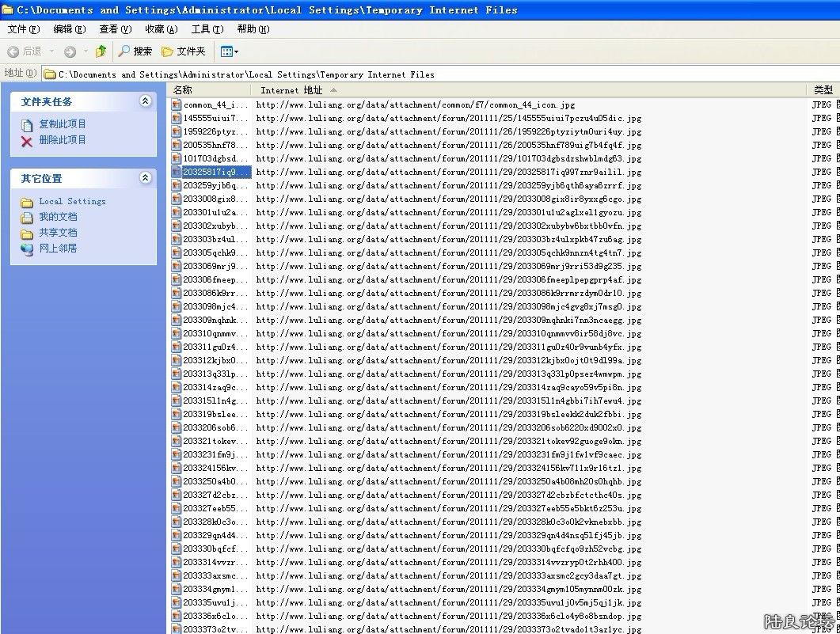Image resolution: width=840 pixels, height=634 pixels.
Task: Open the 工具(T) menu
Action: click(207, 29)
